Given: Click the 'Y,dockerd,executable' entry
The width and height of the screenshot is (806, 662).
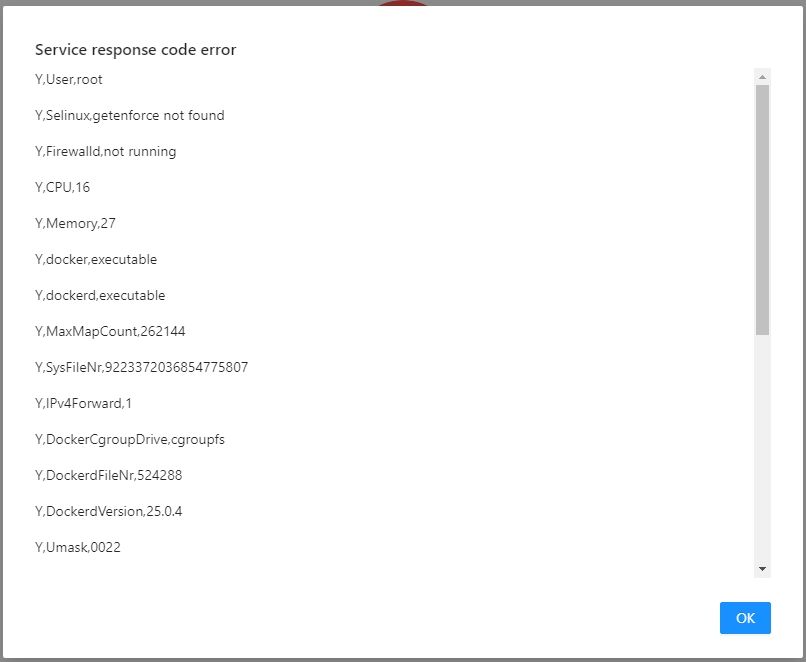Looking at the screenshot, I should pos(100,295).
